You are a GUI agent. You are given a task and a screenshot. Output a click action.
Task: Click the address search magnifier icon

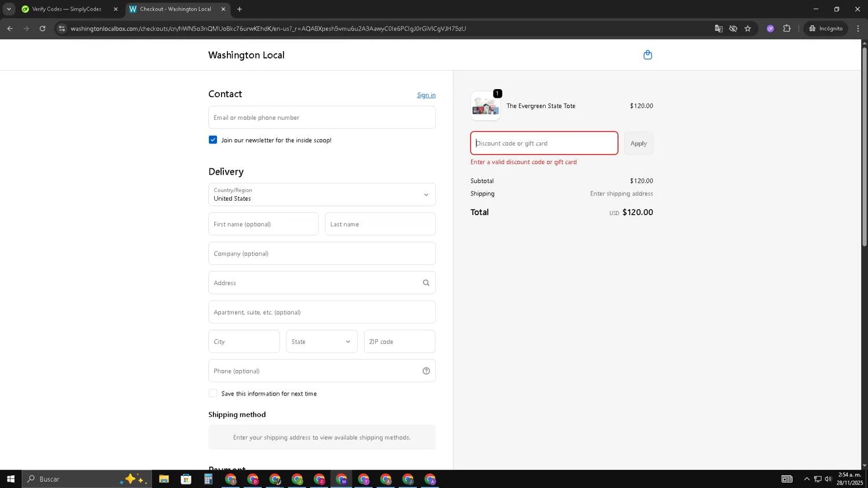click(x=426, y=283)
